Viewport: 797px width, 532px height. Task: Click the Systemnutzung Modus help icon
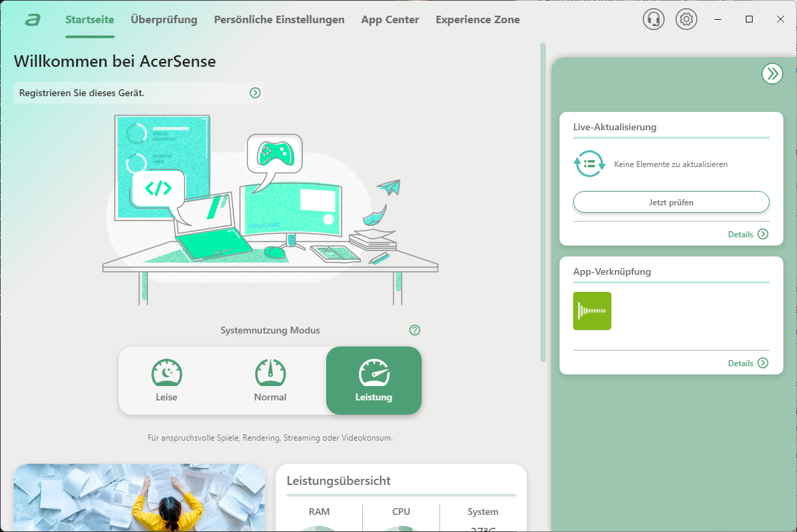coord(415,330)
